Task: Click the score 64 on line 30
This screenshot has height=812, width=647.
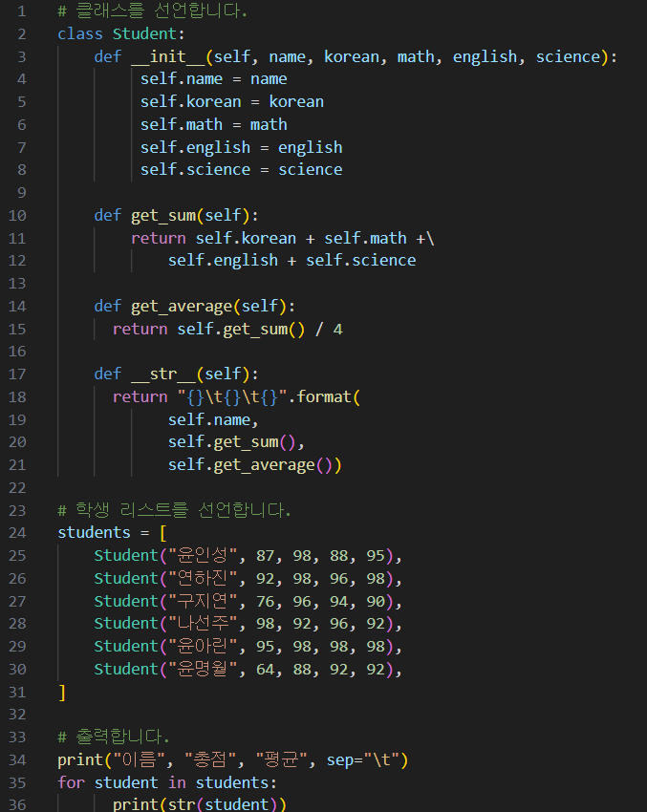Action: (x=265, y=669)
